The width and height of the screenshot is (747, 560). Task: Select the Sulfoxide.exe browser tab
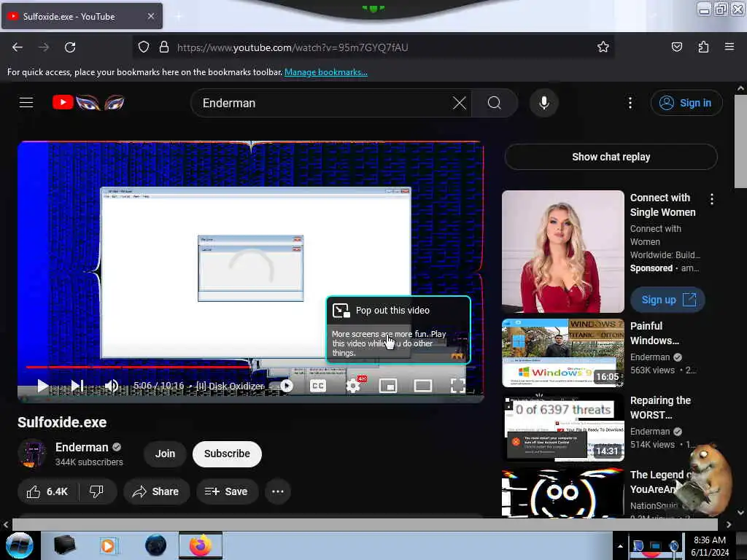click(x=82, y=16)
